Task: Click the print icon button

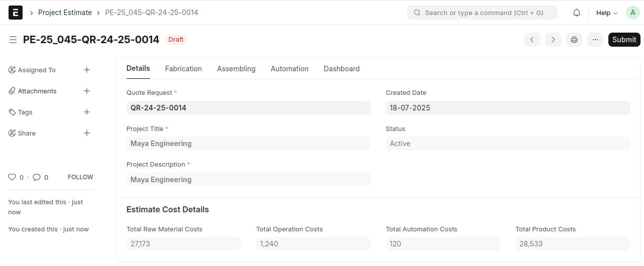Action: 574,40
